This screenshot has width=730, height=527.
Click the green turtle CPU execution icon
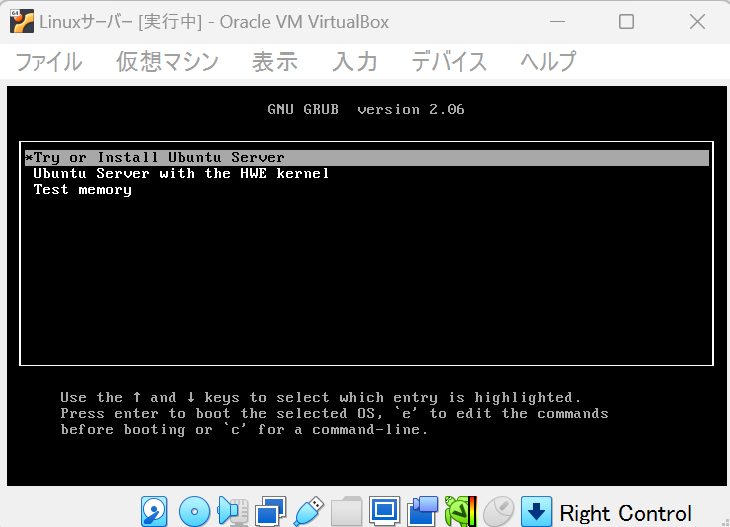pyautogui.click(x=460, y=511)
